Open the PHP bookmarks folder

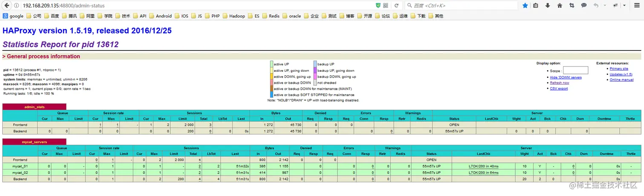(212, 16)
